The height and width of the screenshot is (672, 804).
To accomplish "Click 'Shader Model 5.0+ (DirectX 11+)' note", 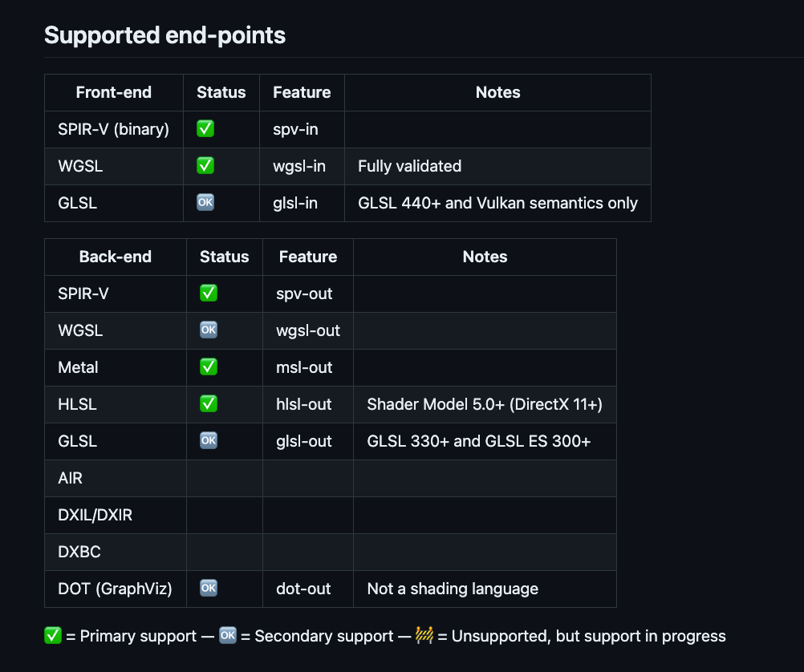I will tap(485, 404).
